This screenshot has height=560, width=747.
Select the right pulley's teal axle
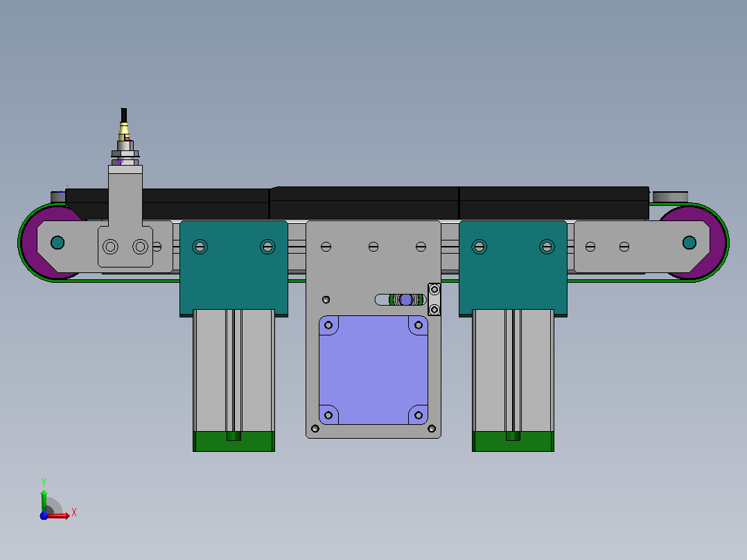tap(689, 243)
